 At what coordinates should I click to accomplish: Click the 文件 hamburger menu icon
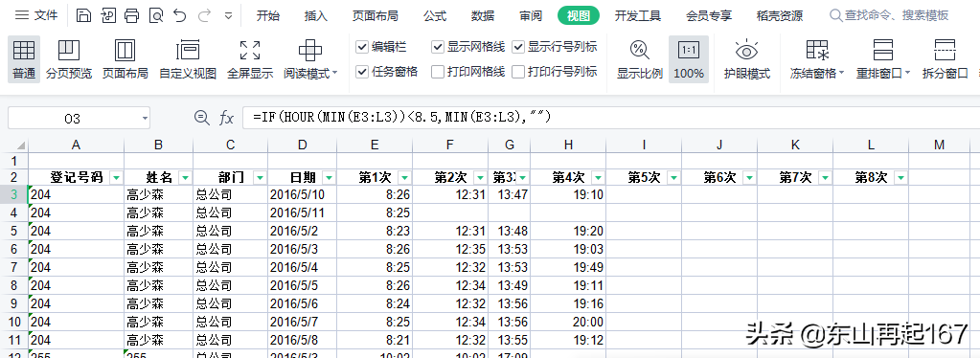point(22,16)
